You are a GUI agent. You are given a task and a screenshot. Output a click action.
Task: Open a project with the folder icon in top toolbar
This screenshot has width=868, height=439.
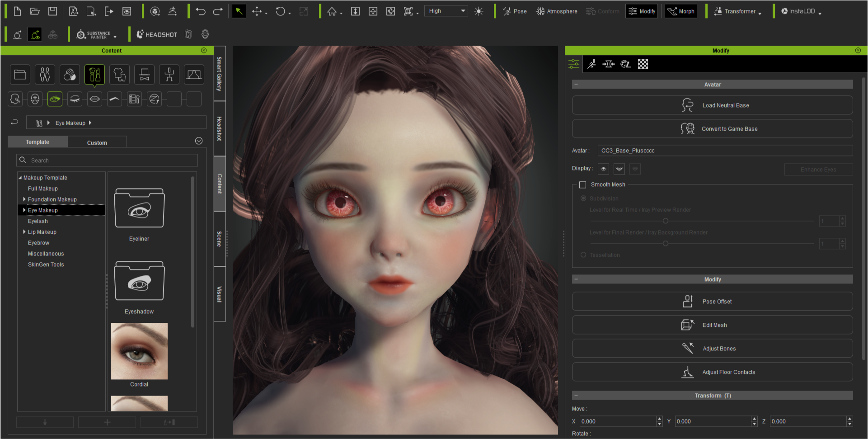tap(35, 11)
